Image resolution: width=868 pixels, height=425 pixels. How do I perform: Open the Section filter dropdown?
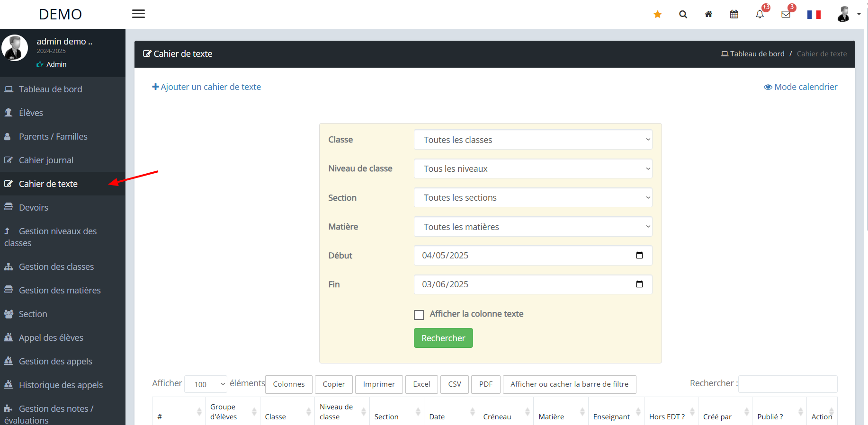click(533, 197)
